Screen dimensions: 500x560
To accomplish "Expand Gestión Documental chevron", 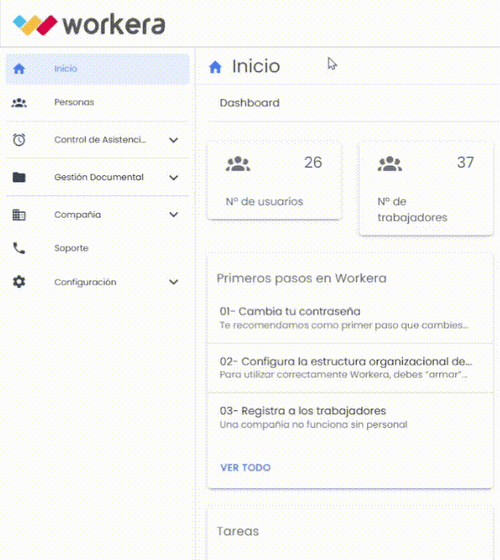I will (x=174, y=178).
